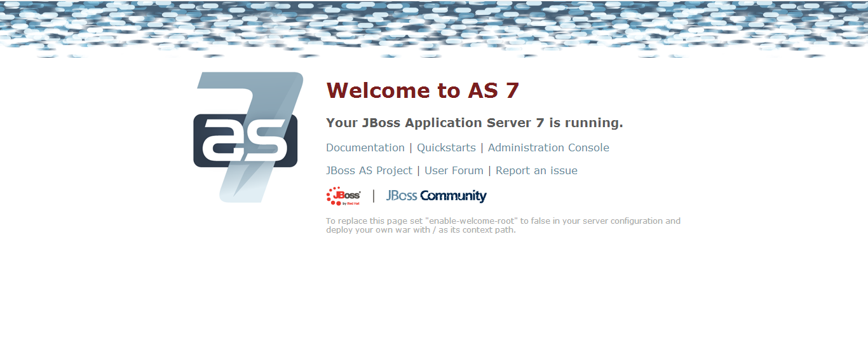
Task: Click the 'Welcome to AS 7' heading
Action: [x=423, y=90]
